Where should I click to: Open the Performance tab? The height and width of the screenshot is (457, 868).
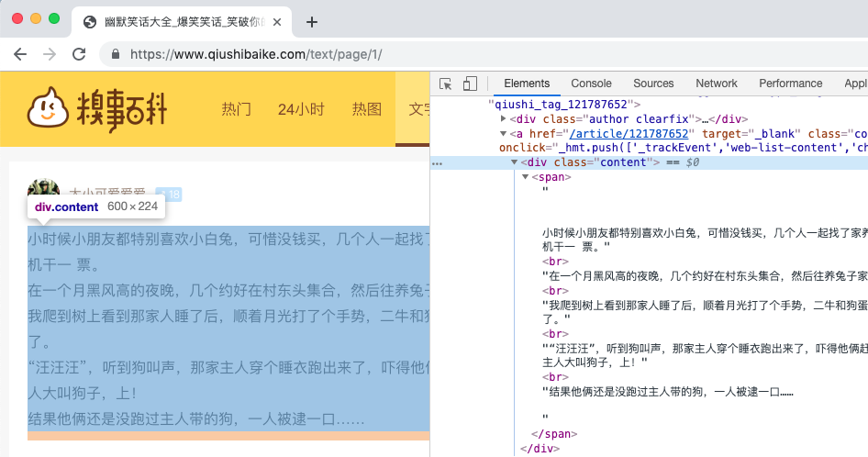tap(791, 84)
